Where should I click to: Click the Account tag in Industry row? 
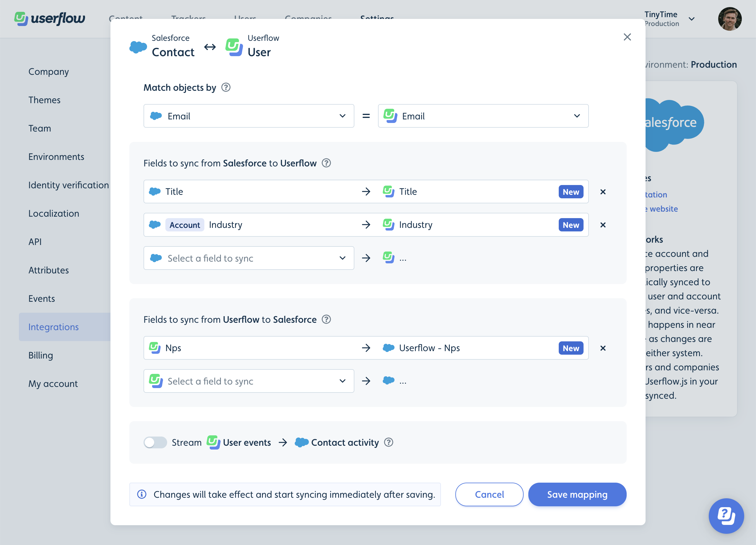click(185, 225)
